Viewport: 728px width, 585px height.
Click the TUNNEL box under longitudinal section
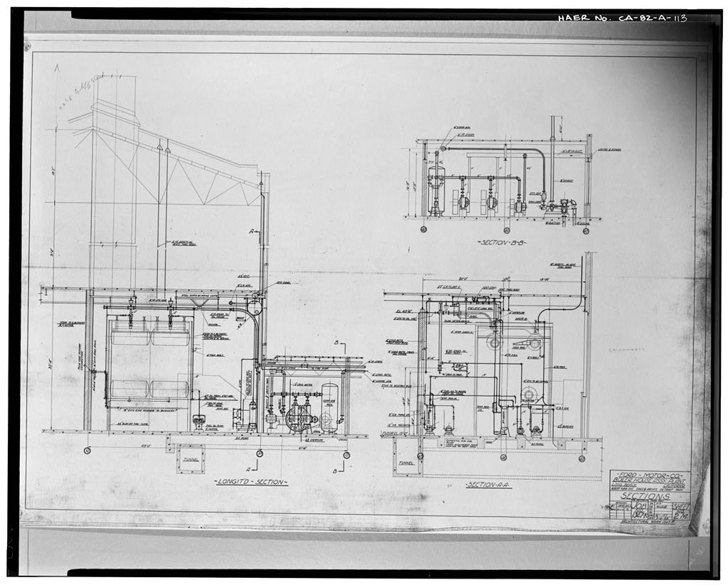pyautogui.click(x=190, y=458)
